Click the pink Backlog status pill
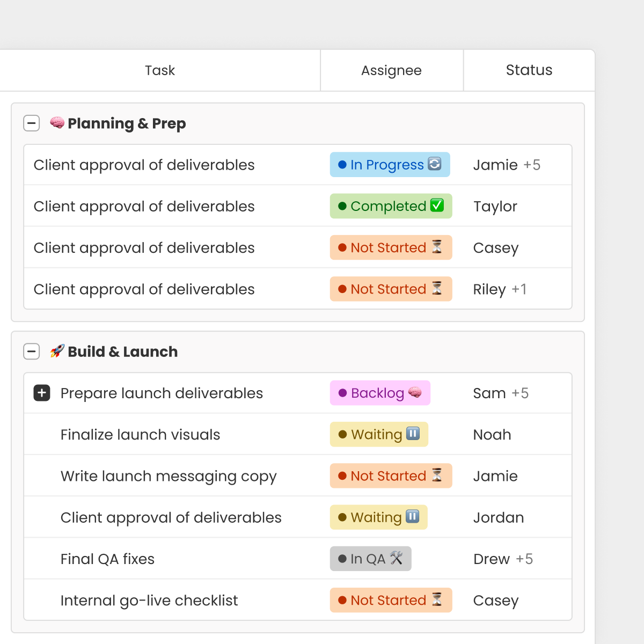 point(380,393)
